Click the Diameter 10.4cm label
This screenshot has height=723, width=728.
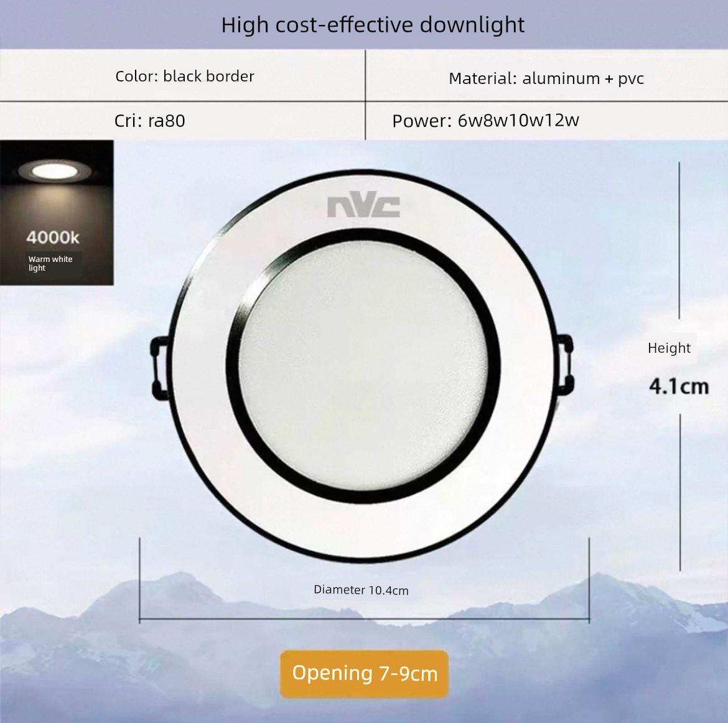click(x=362, y=590)
